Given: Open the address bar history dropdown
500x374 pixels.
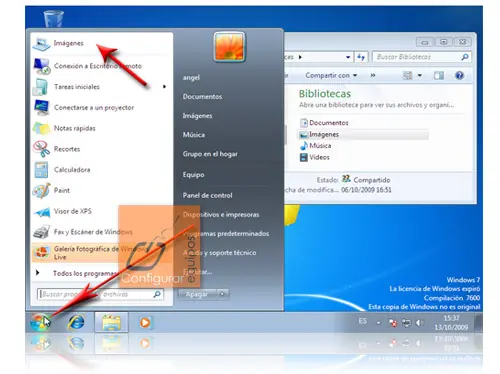Looking at the screenshot, I should pos(348,57).
